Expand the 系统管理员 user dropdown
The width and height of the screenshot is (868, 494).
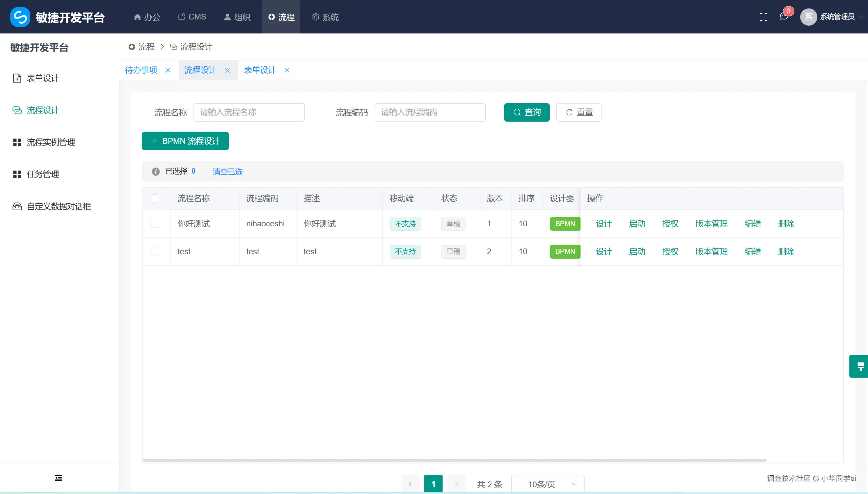(837, 17)
